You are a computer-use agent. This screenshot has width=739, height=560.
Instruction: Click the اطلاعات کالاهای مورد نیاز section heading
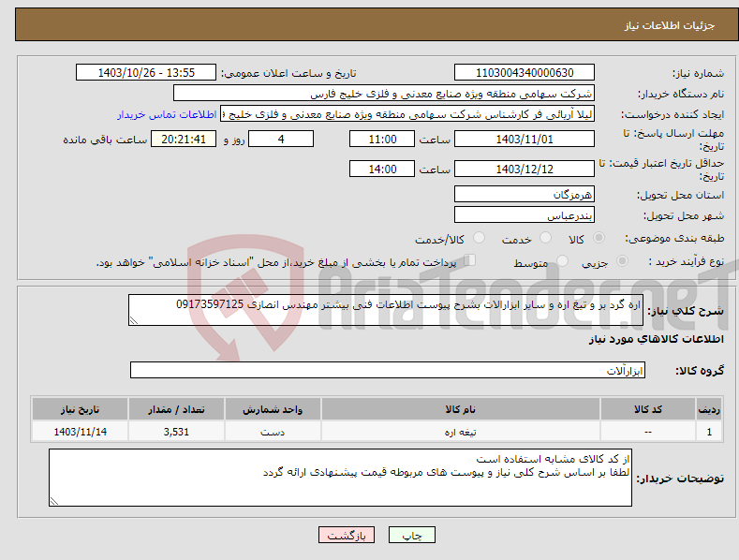(656, 339)
